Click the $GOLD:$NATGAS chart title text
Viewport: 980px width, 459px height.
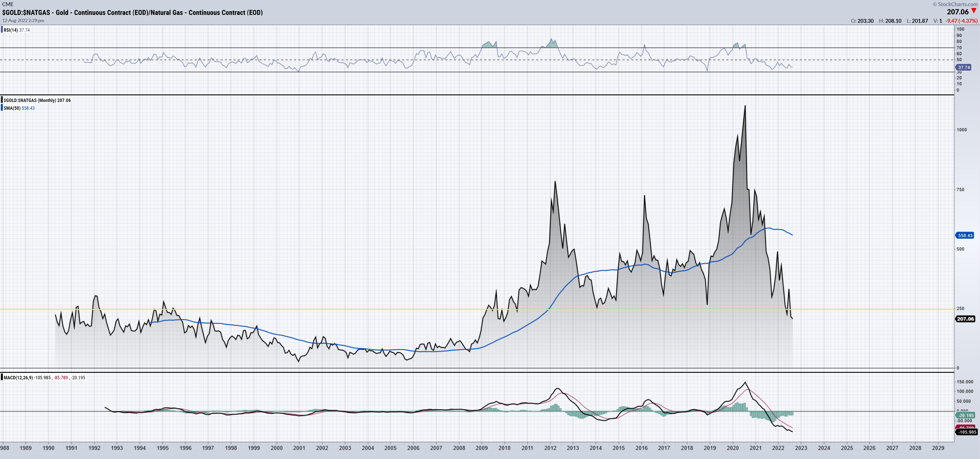pos(132,13)
